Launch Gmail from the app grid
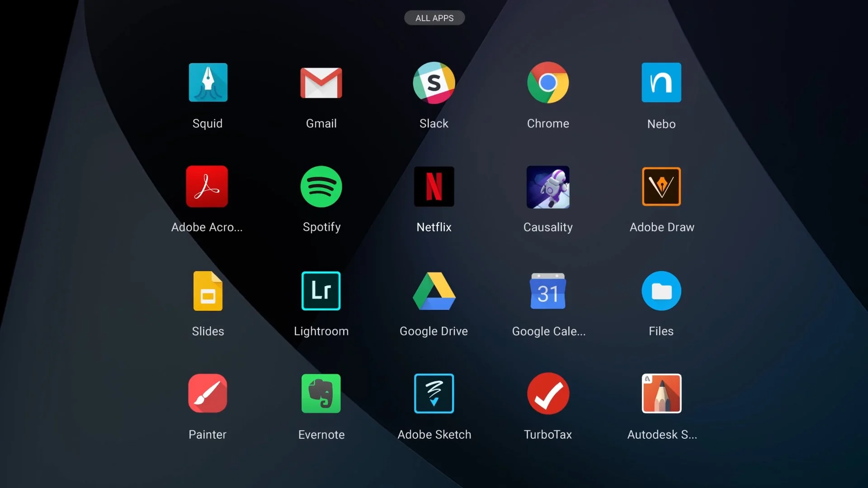The image size is (868, 488). (x=321, y=83)
